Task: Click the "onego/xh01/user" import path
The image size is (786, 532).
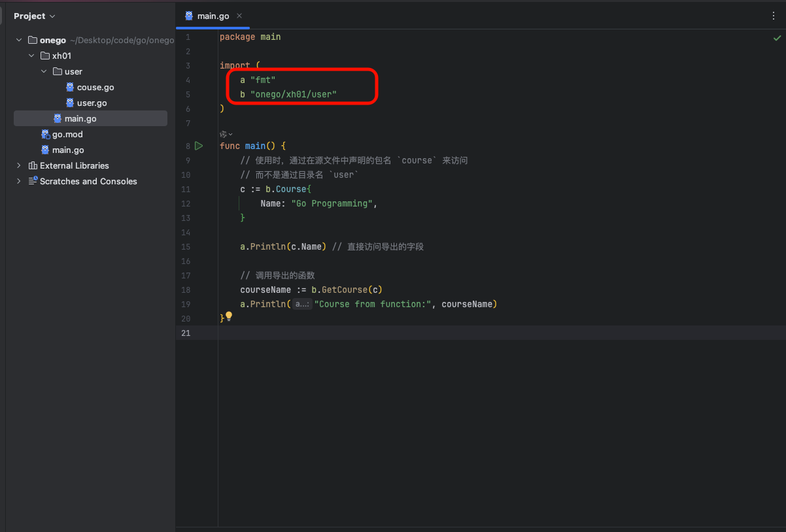Action: click(293, 94)
